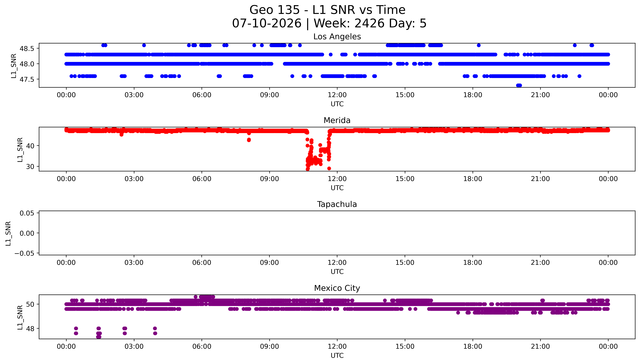Click inside the empty Tapachula plot area
This screenshot has height=364, width=640.
pos(337,233)
